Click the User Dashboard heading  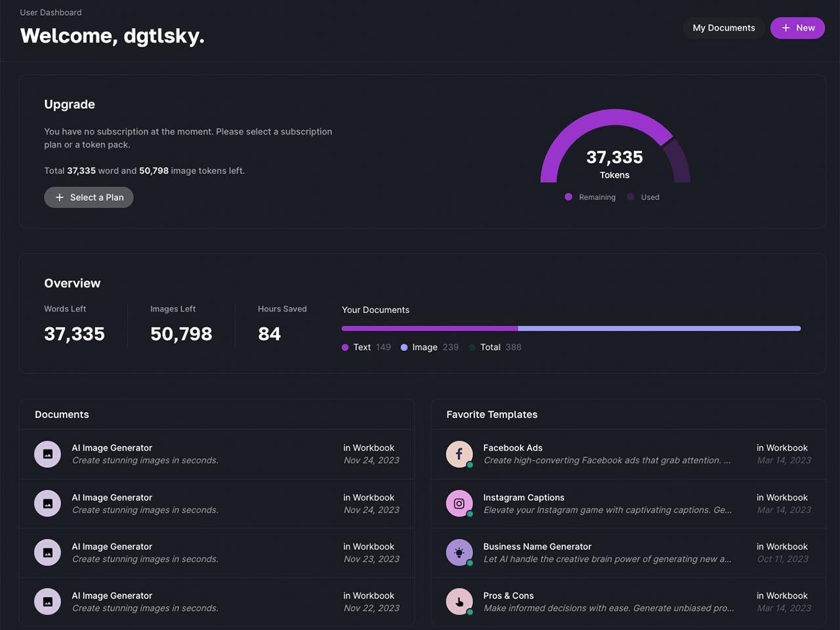pyautogui.click(x=51, y=12)
